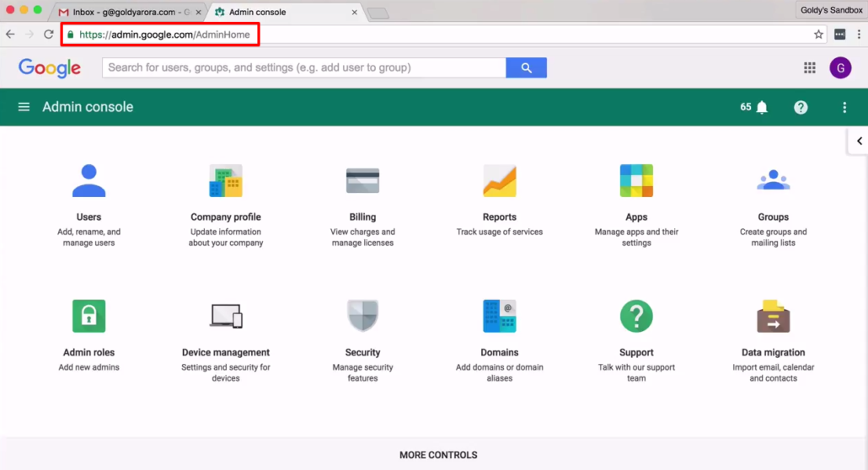The width and height of the screenshot is (868, 470).
Task: Open the Admin roles padlock icon
Action: tap(88, 316)
